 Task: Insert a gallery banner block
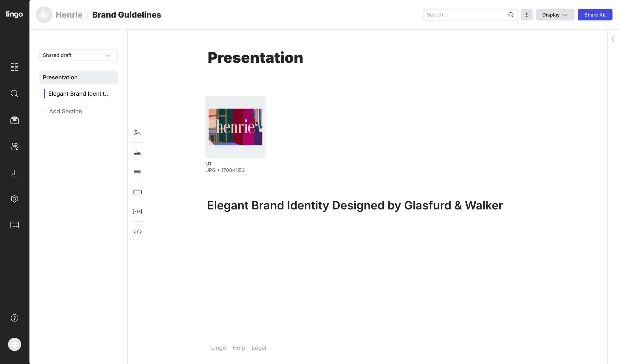point(137,192)
